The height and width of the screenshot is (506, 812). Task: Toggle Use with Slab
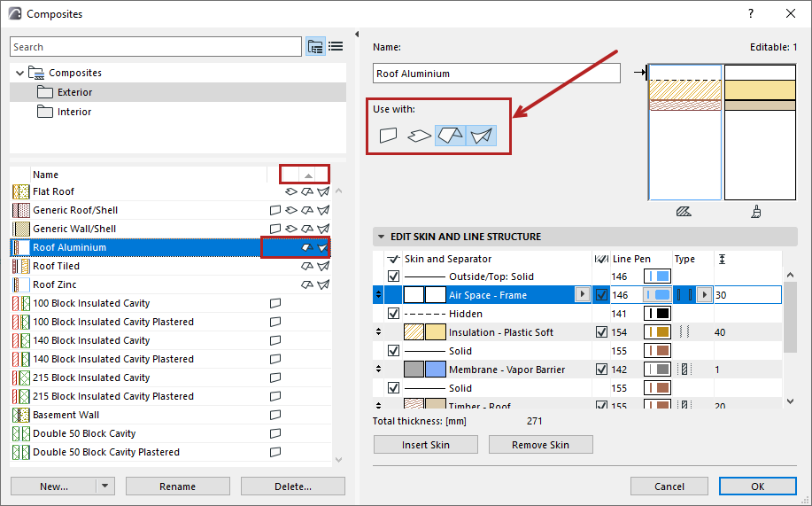coord(419,136)
